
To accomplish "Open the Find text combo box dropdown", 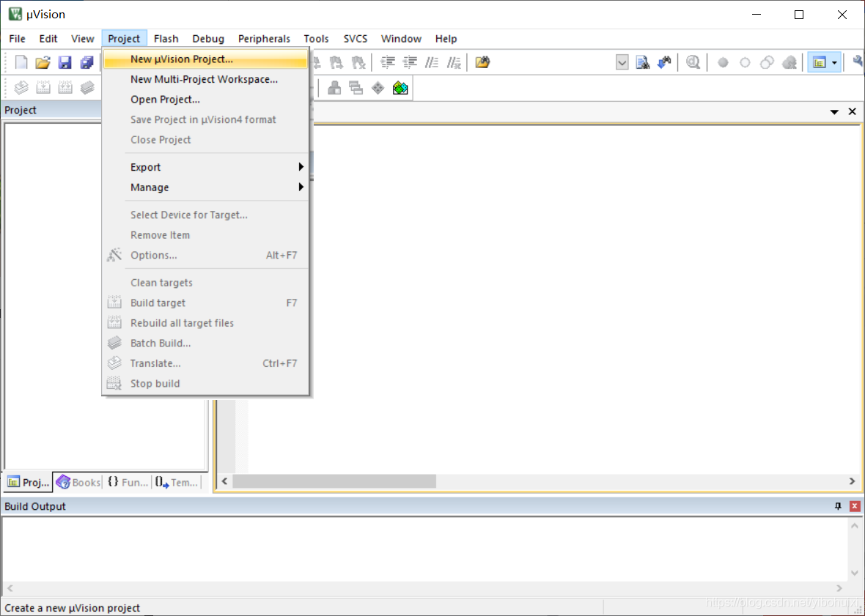I will (622, 62).
